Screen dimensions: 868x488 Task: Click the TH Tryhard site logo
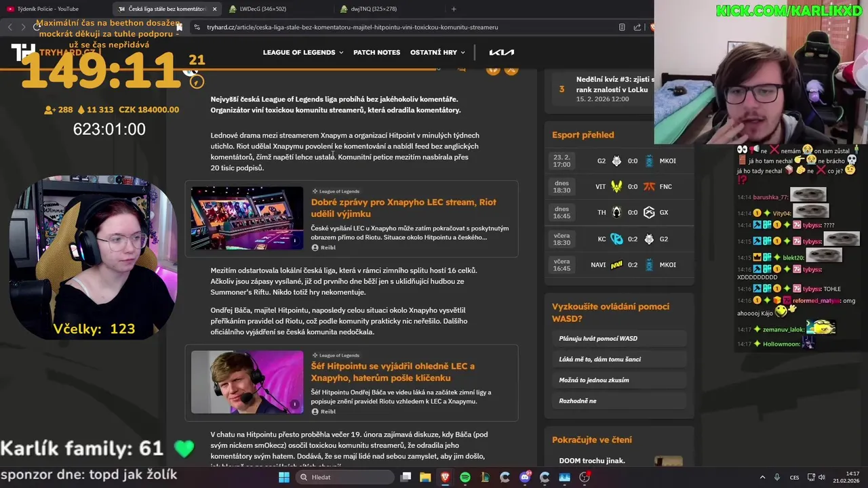(23, 52)
